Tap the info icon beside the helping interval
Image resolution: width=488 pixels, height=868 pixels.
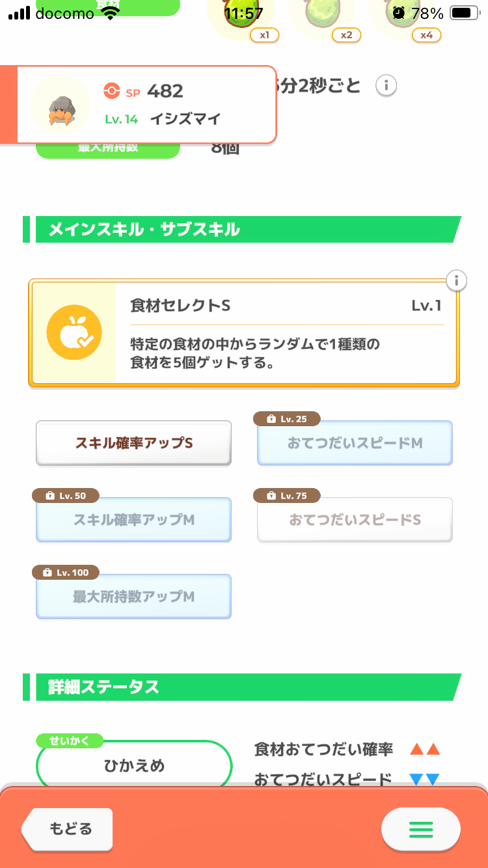pyautogui.click(x=386, y=85)
